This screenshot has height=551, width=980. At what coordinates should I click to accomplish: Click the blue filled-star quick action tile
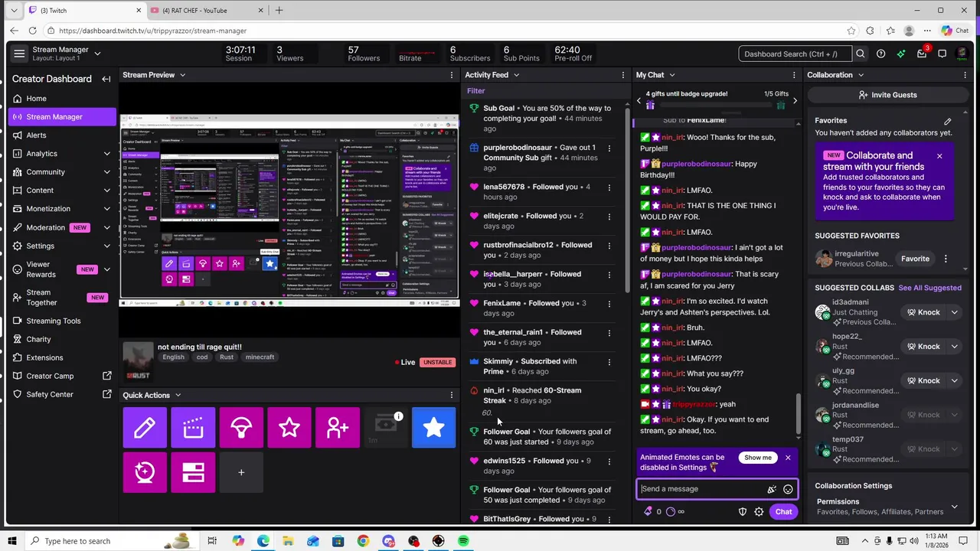tap(434, 428)
